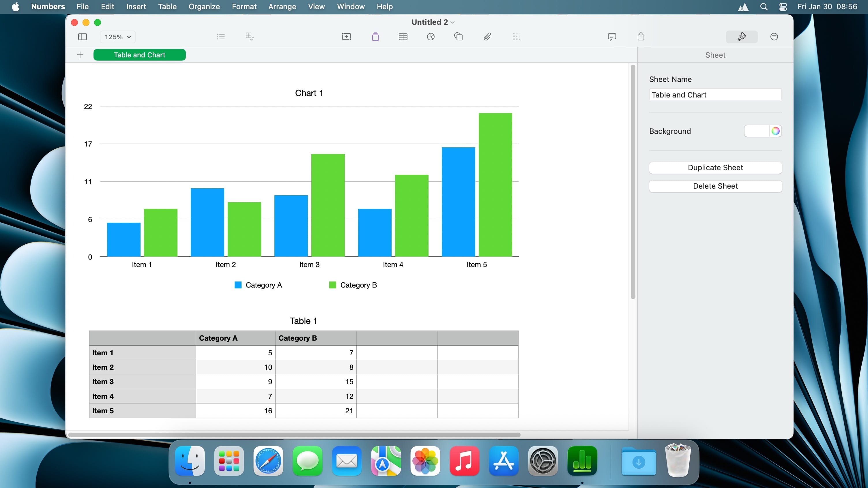Toggle the Pivot Table toolbar icon
868x488 pixels.
point(249,37)
